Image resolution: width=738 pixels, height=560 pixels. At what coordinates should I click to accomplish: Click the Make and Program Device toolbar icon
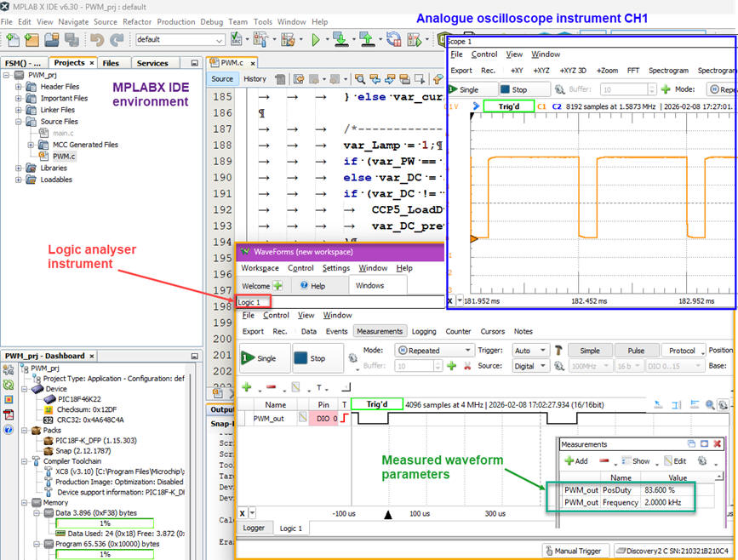click(x=340, y=38)
